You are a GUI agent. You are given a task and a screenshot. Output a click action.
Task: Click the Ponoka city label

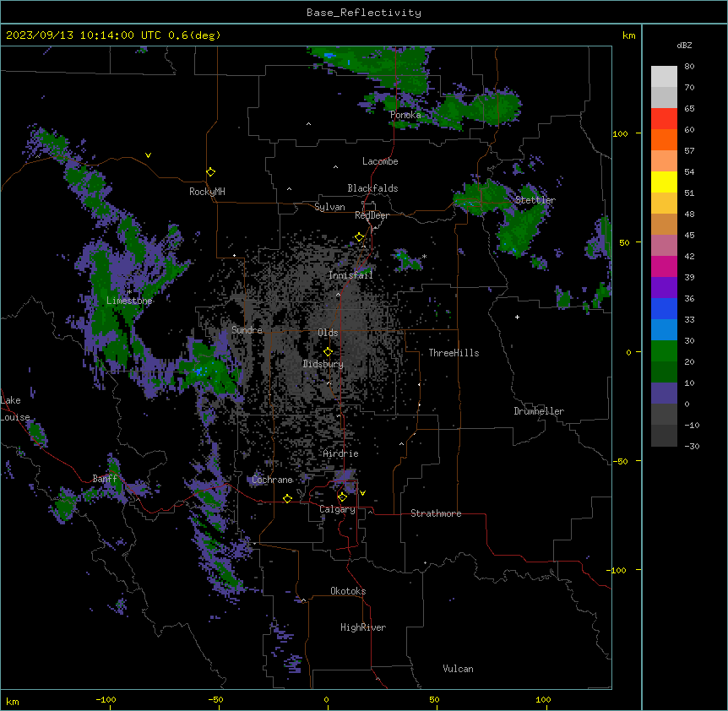point(405,115)
